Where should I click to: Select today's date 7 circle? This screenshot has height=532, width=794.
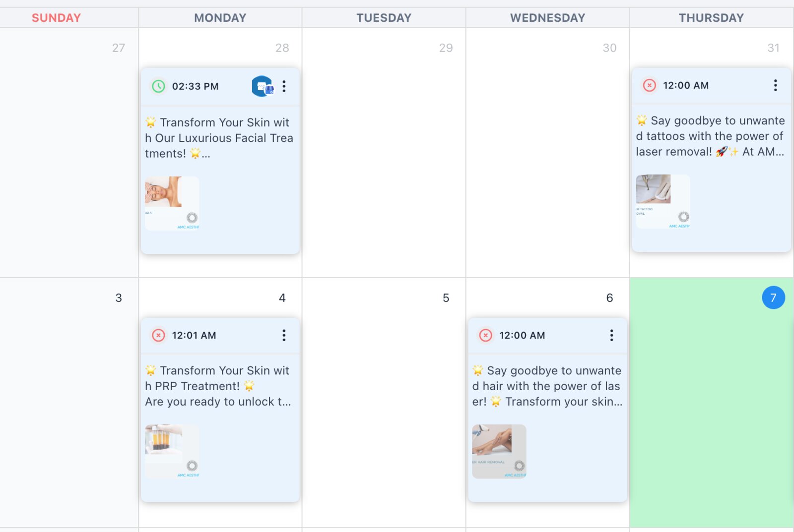[x=773, y=297]
